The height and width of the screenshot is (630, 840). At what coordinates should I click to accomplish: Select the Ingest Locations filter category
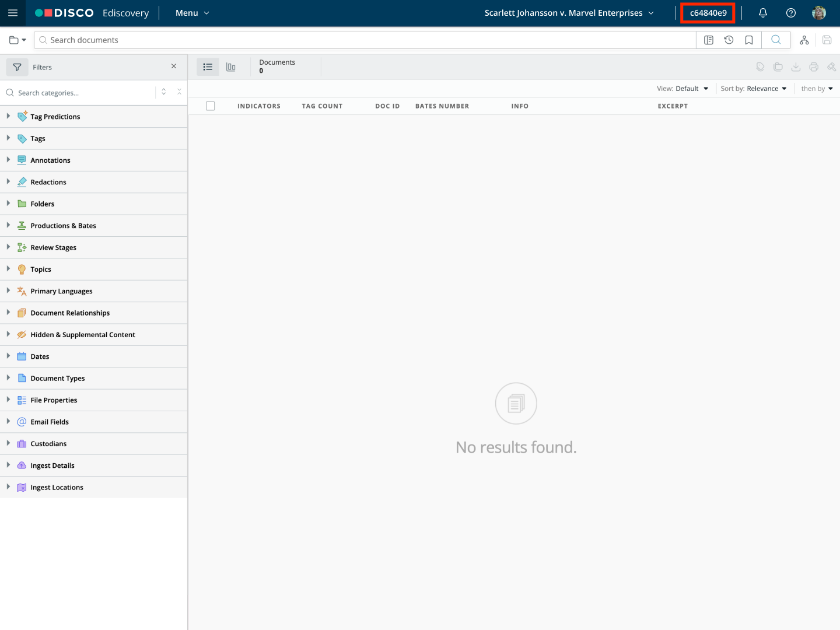click(93, 487)
